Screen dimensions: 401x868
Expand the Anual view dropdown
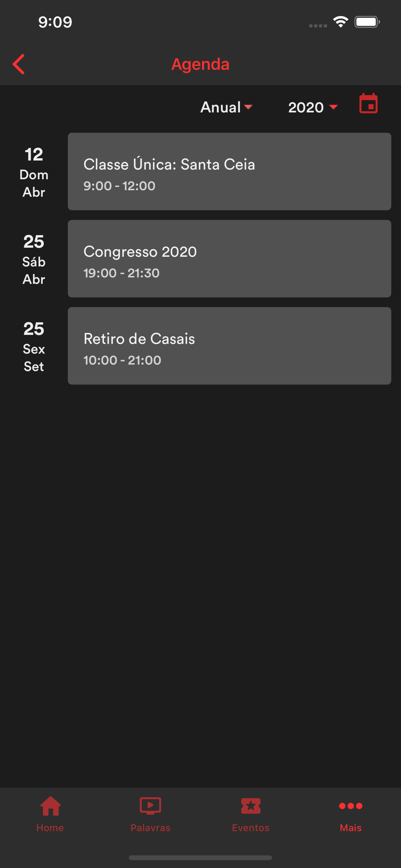click(226, 107)
